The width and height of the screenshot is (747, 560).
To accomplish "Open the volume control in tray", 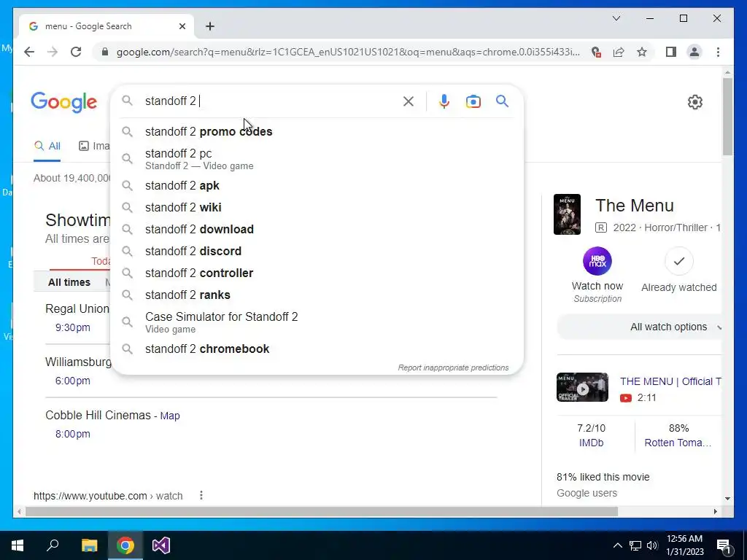I will tap(652, 545).
